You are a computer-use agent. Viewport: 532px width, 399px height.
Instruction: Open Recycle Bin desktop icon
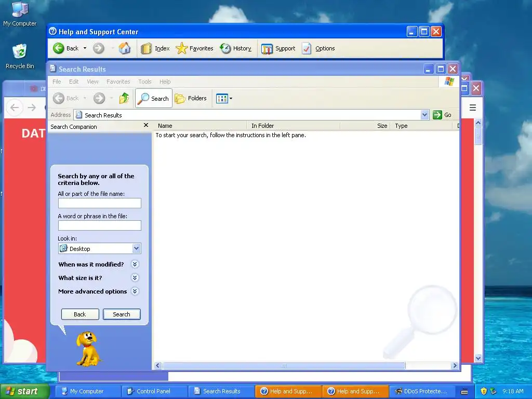(20, 56)
